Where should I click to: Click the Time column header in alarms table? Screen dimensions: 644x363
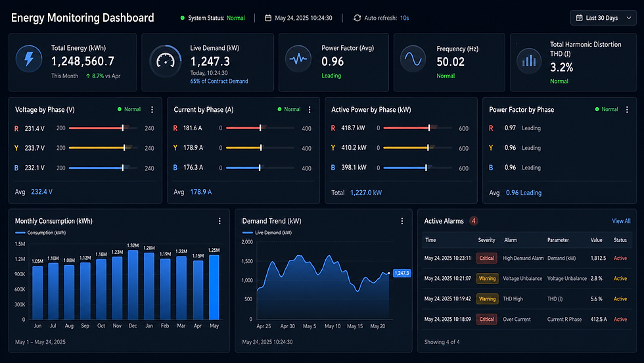430,240
